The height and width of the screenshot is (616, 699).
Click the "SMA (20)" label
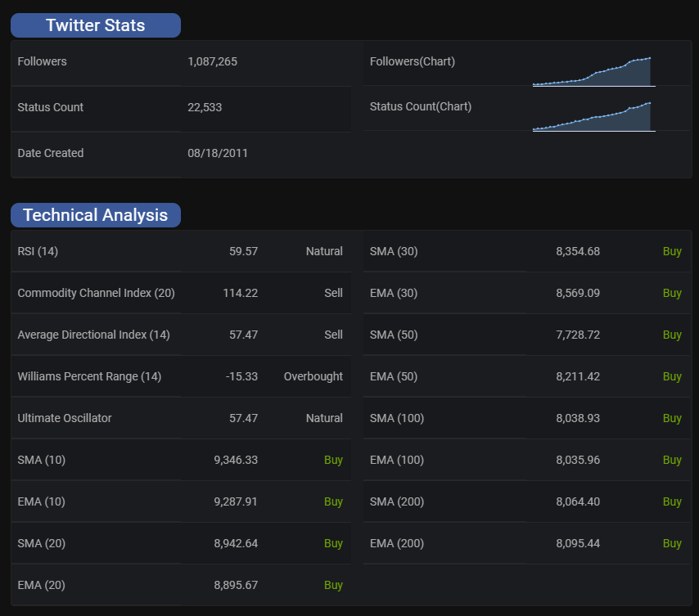point(42,544)
